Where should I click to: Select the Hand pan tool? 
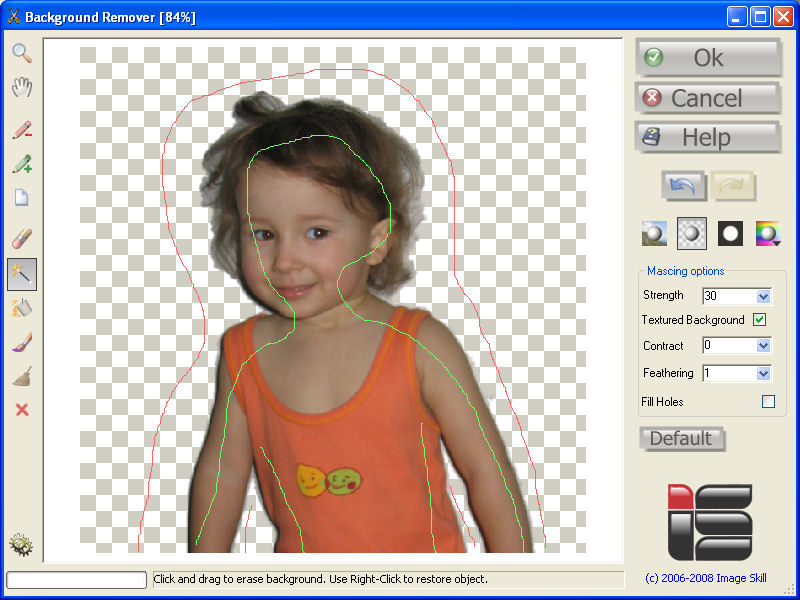tap(22, 88)
